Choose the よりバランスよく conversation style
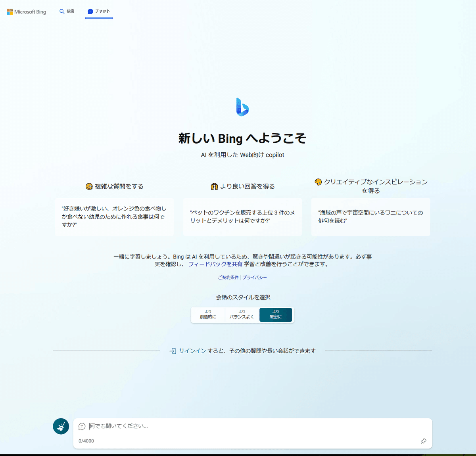The width and height of the screenshot is (476, 456). 242,315
